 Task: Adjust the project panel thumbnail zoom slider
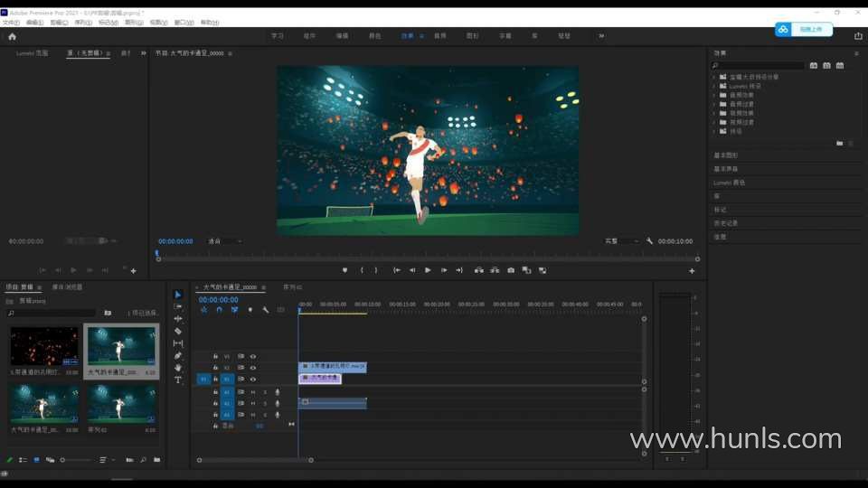click(63, 460)
